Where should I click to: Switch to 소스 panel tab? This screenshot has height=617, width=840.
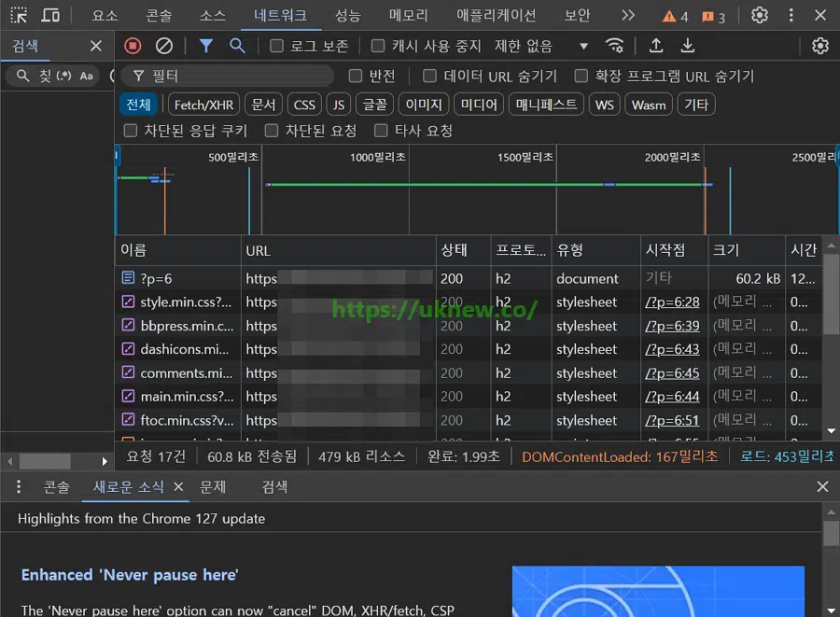coord(213,15)
